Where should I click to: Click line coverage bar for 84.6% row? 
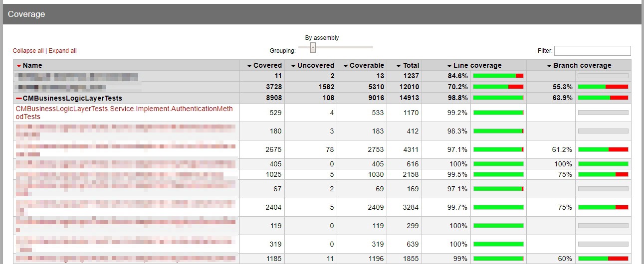point(498,76)
